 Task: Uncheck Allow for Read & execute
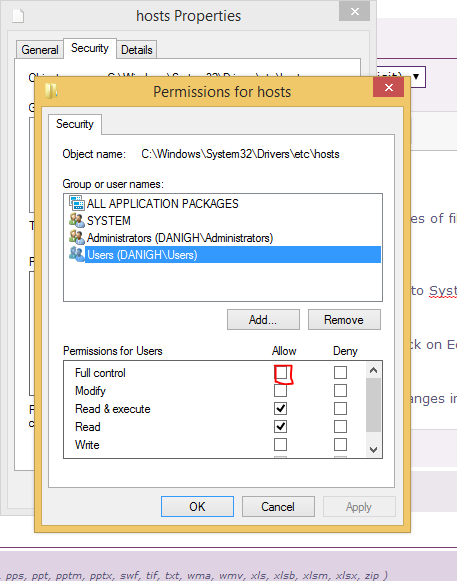coord(281,408)
